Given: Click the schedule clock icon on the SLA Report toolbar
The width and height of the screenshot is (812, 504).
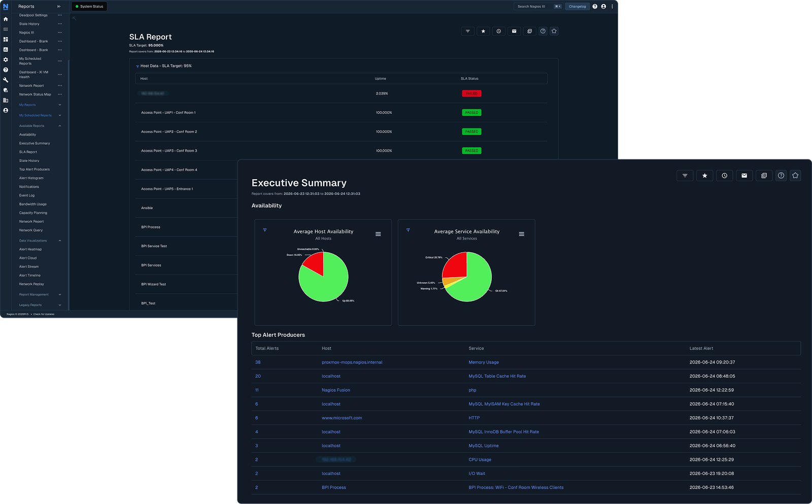Looking at the screenshot, I should 499,31.
